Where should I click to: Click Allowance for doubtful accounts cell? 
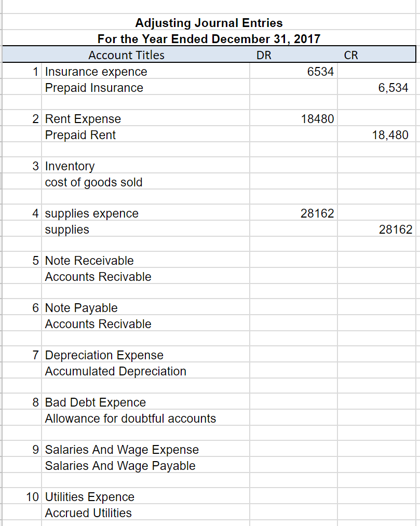126,419
